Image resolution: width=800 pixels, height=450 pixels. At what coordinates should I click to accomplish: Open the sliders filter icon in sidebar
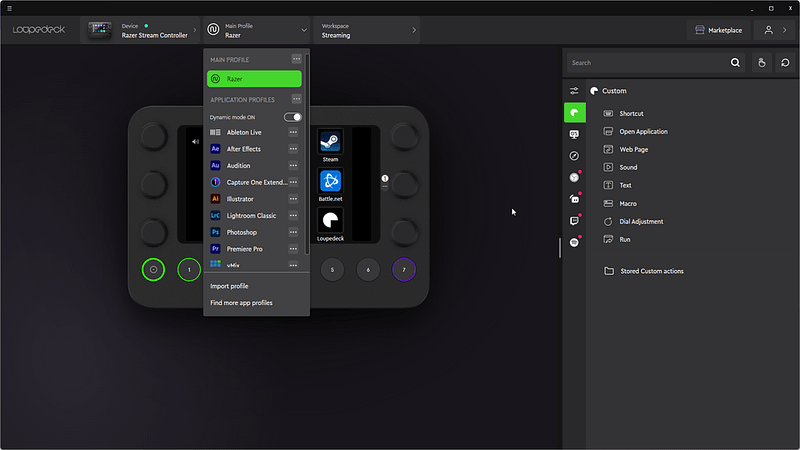[x=574, y=91]
